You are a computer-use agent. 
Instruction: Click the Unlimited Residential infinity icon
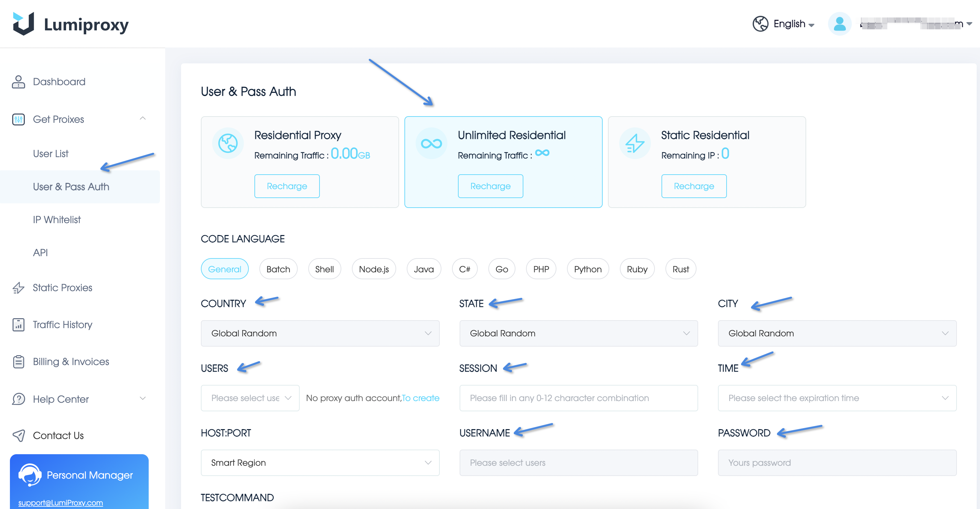click(x=431, y=143)
